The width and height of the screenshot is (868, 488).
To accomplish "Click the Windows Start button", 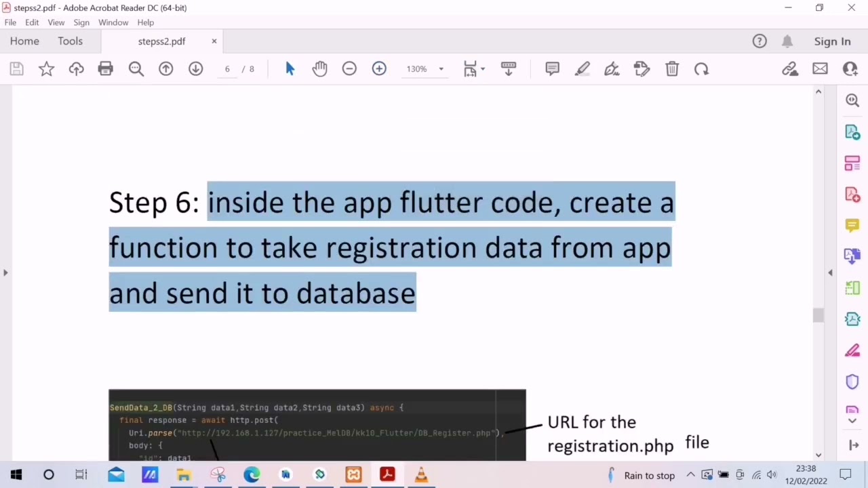I will [16, 474].
